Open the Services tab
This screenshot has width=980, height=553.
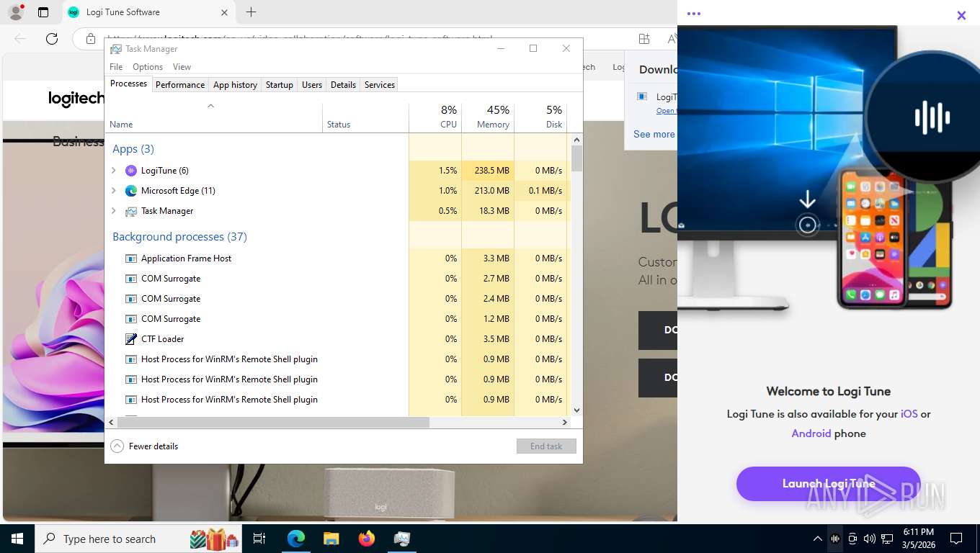click(380, 85)
